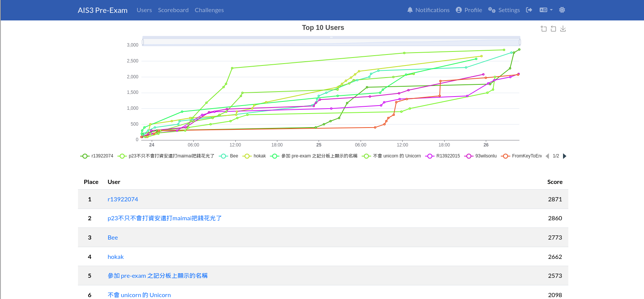Toggle the theme switch sun icon
Screen dimensions: 644x299
562,10
